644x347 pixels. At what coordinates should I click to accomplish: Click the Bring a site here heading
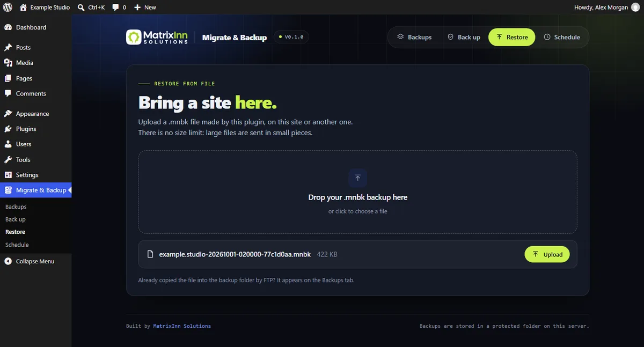208,102
